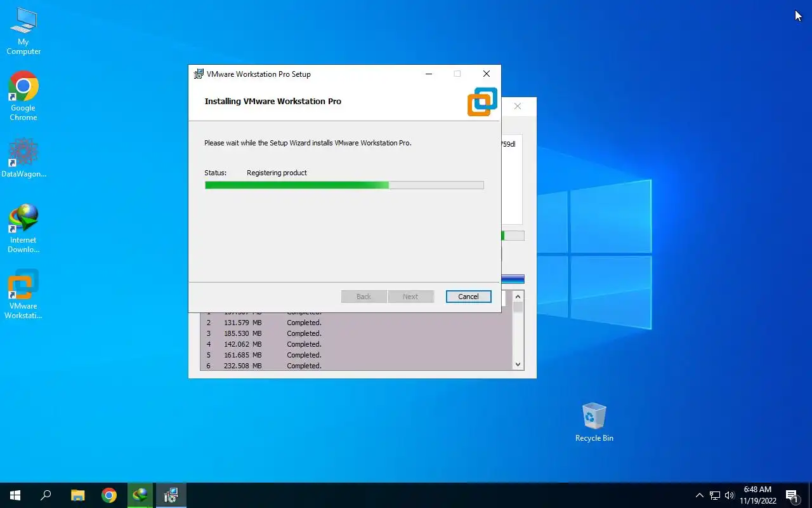Open the Recycle Bin icon
The image size is (812, 508).
click(594, 422)
